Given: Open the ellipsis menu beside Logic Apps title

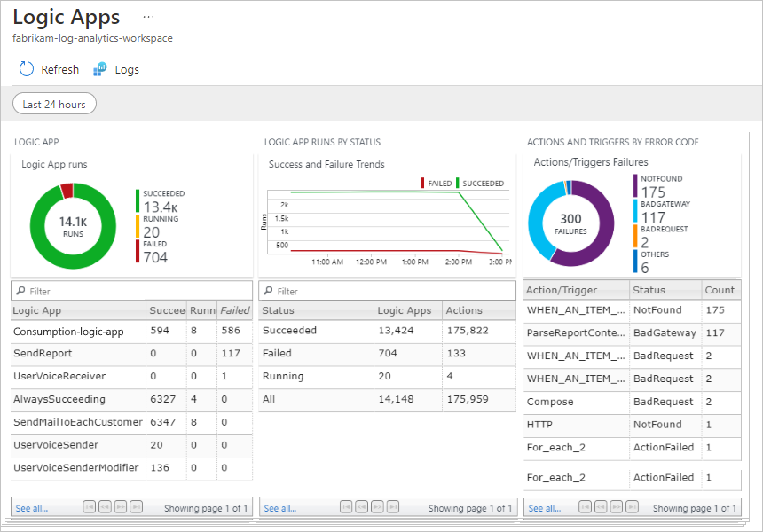Looking at the screenshot, I should [x=148, y=16].
